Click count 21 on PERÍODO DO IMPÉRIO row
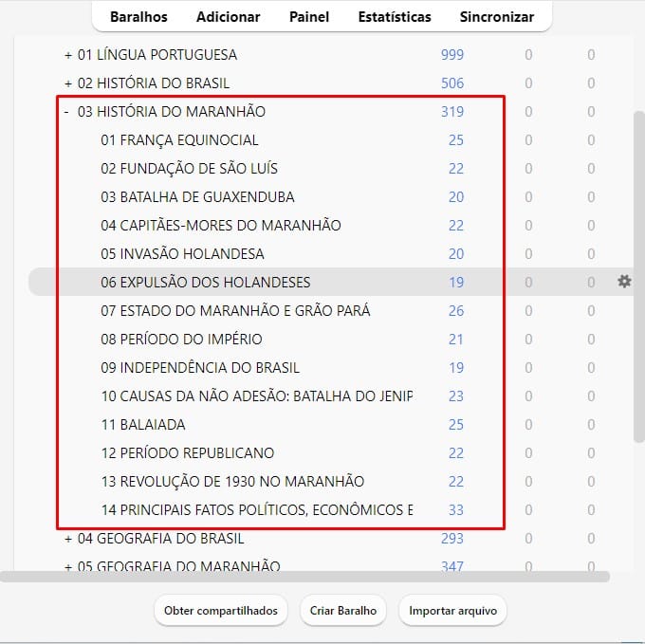This screenshot has width=645, height=644. coord(456,339)
